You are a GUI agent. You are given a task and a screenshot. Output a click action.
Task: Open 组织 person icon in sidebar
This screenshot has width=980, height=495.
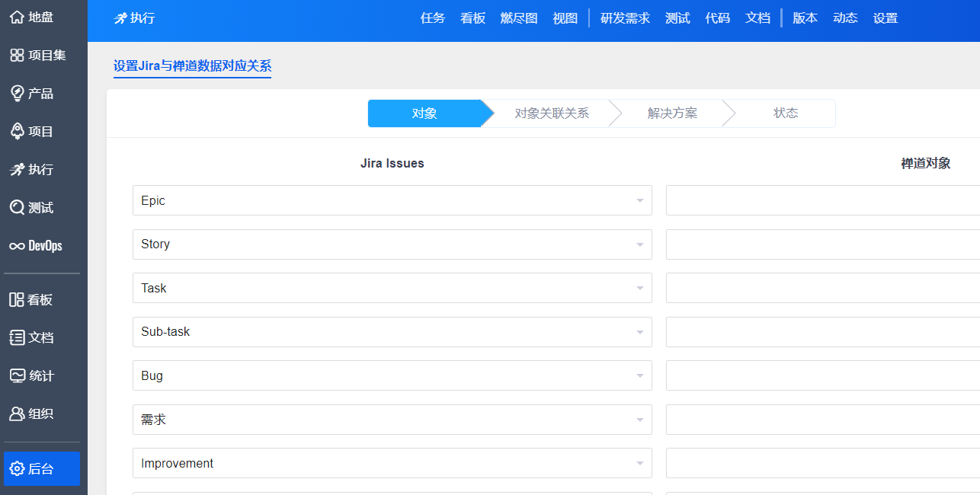click(x=17, y=414)
